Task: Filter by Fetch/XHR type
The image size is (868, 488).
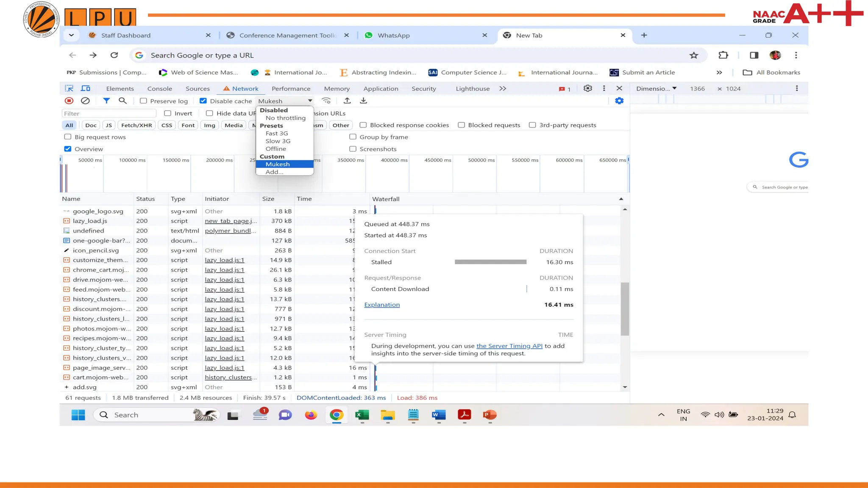Action: (136, 125)
